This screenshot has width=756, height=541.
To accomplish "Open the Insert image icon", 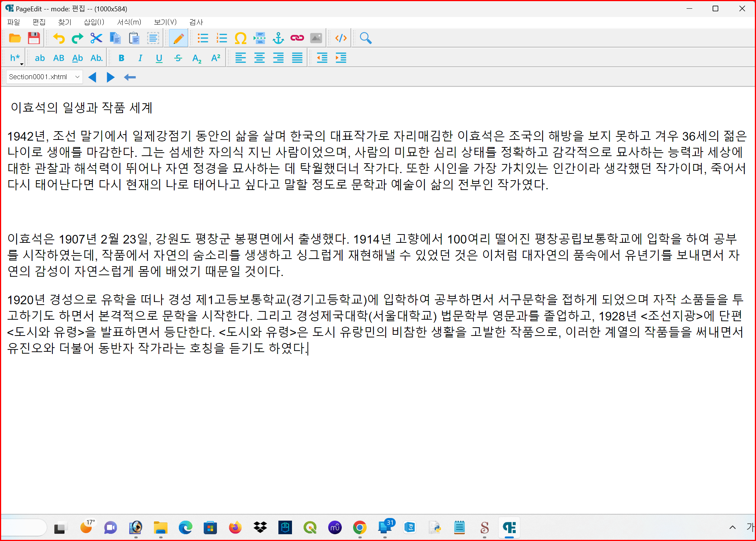I will 316,38.
